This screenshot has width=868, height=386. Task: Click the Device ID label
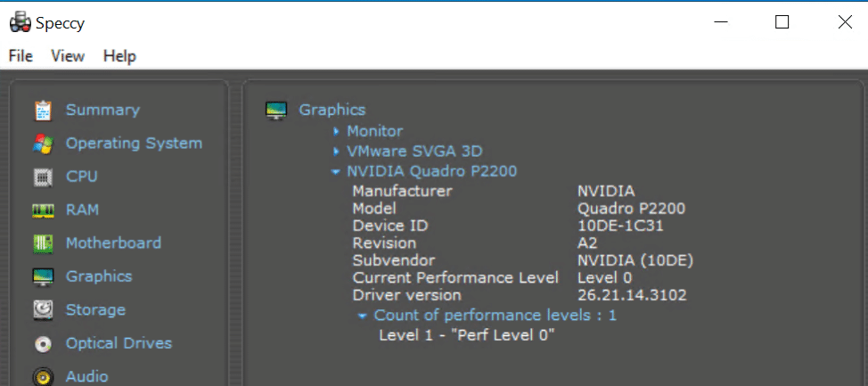(390, 226)
